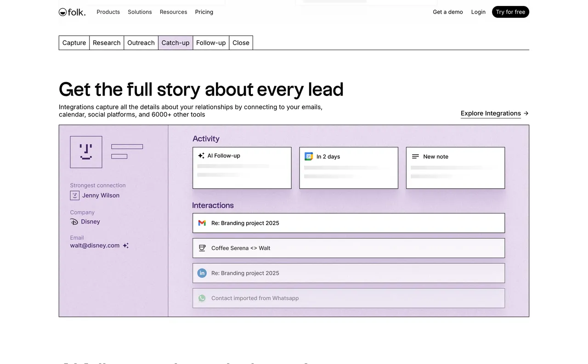Switch to the Close tab

(241, 43)
